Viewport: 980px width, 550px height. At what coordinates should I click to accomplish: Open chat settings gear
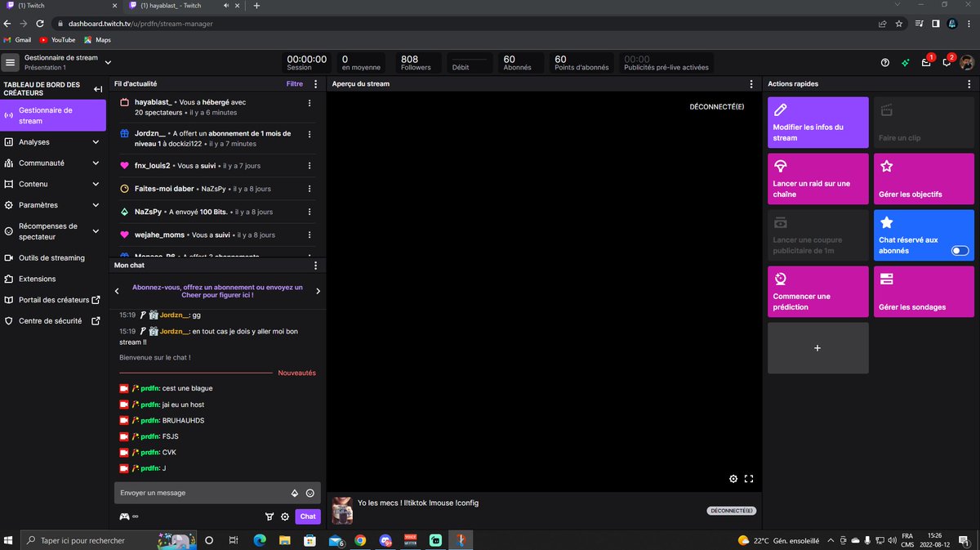click(x=285, y=516)
